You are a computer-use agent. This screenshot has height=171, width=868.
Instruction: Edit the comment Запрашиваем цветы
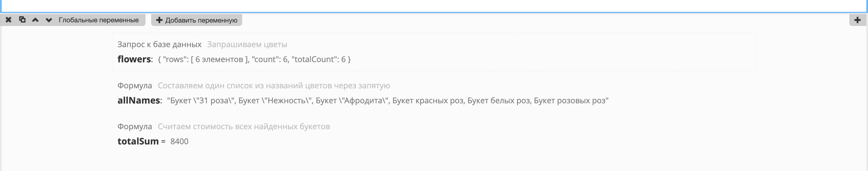247,44
